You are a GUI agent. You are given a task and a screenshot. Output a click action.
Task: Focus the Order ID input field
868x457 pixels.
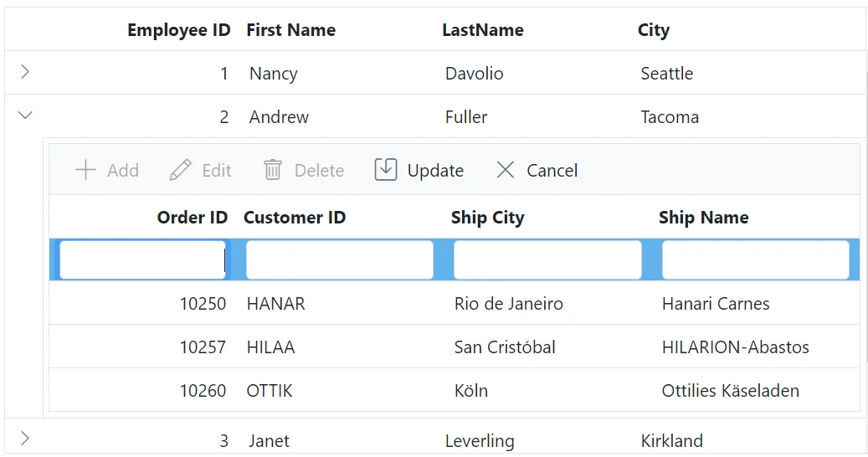[x=143, y=259]
